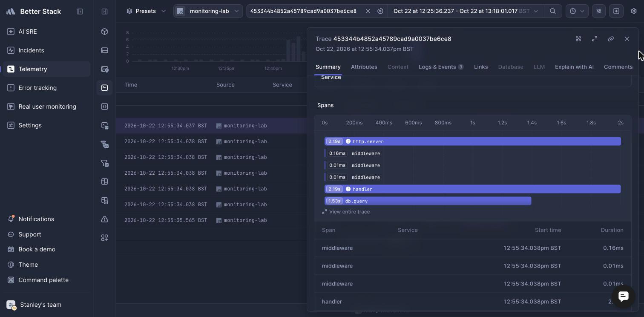Click the top bar command key icon
644x317 pixels.
(x=599, y=11)
